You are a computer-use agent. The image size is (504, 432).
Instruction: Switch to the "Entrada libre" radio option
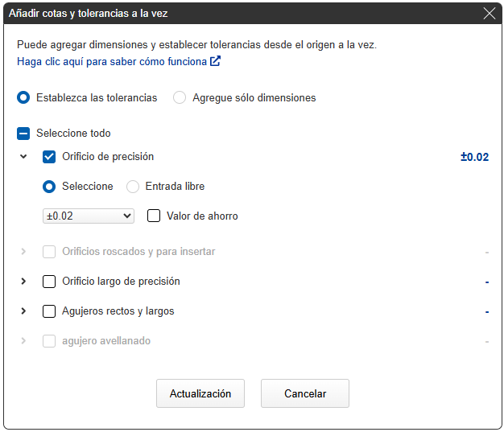[x=133, y=187]
